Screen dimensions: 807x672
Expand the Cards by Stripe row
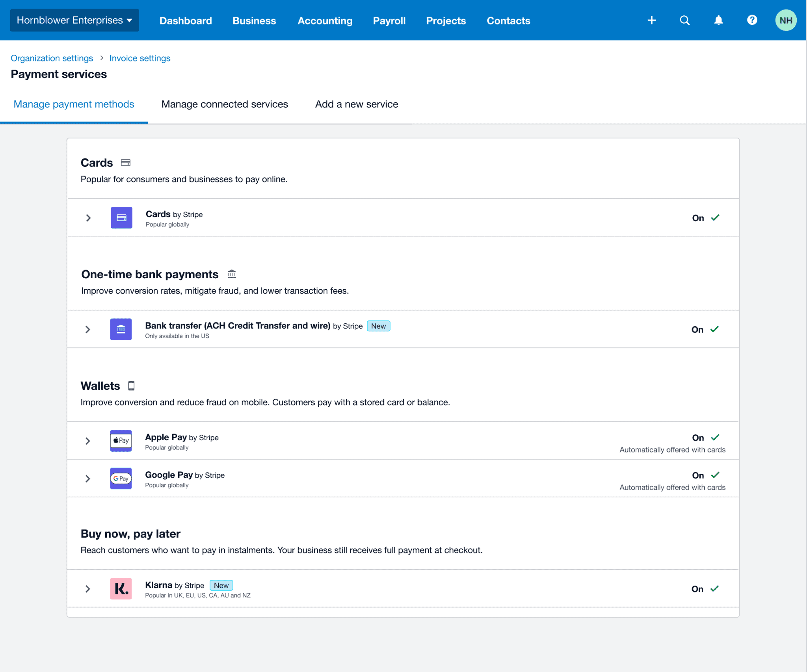point(87,218)
